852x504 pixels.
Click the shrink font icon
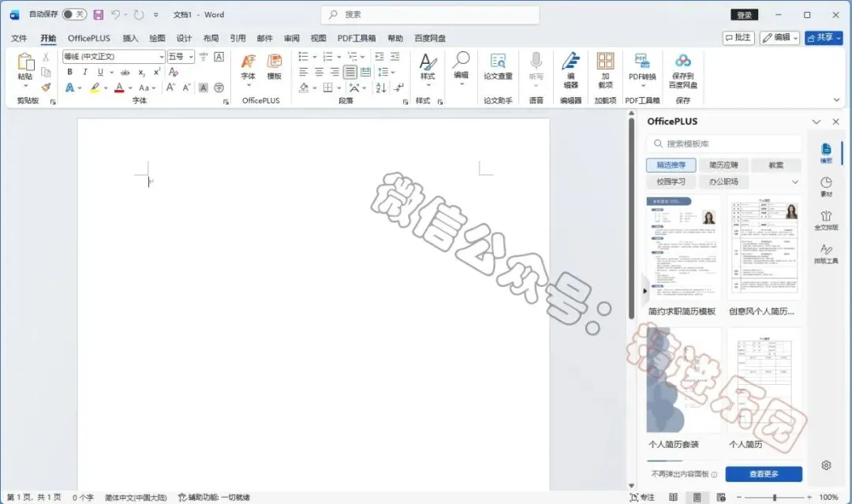[x=186, y=88]
